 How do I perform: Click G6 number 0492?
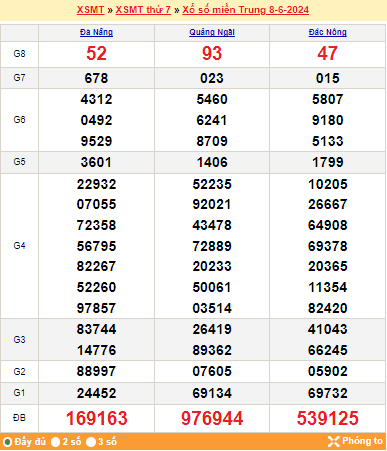point(96,120)
